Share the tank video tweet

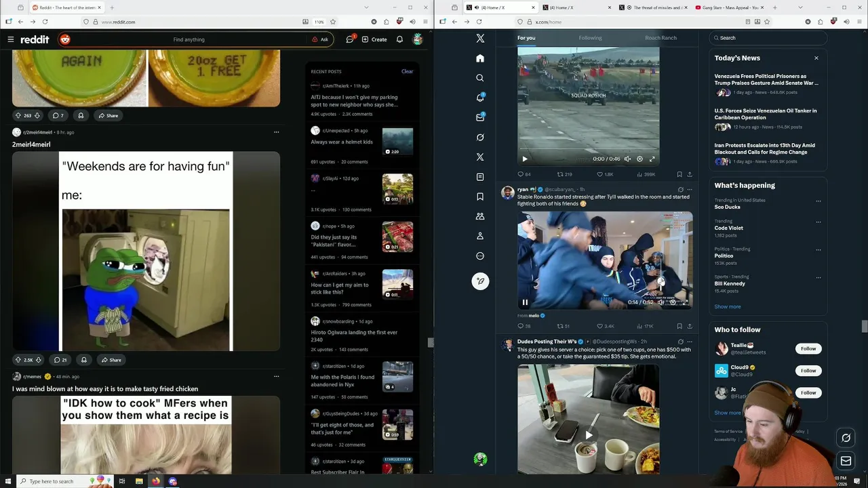[x=690, y=174]
